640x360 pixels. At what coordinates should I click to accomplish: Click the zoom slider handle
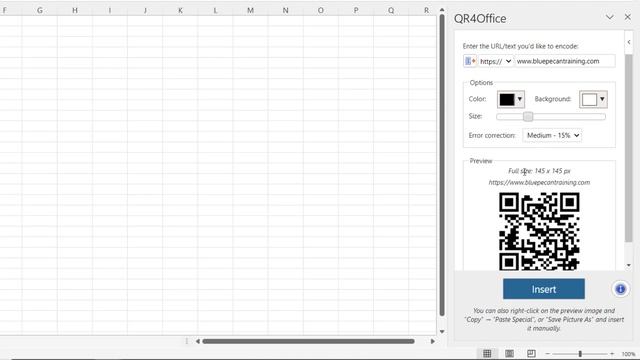pos(580,354)
